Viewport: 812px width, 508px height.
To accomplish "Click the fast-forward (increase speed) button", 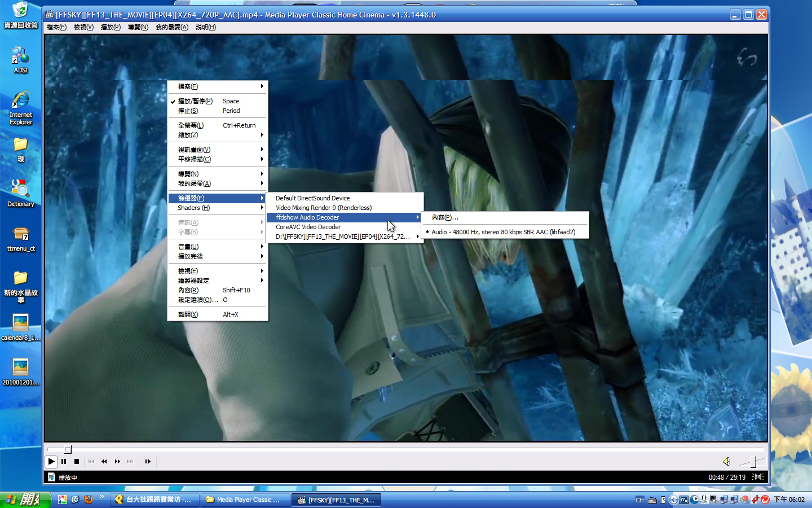I will [x=117, y=461].
